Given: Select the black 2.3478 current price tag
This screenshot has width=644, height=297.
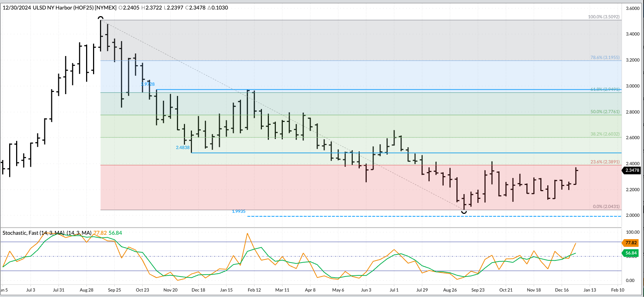Looking at the screenshot, I should click(x=632, y=170).
